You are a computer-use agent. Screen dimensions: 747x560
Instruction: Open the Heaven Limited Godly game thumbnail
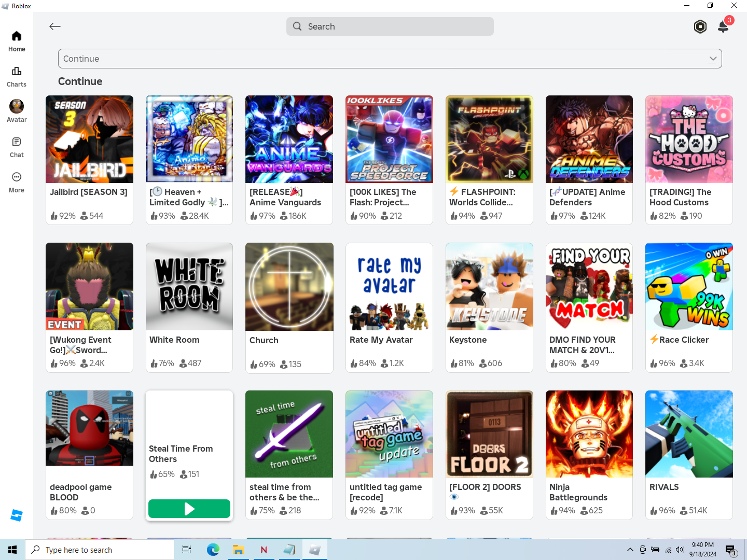pos(189,139)
